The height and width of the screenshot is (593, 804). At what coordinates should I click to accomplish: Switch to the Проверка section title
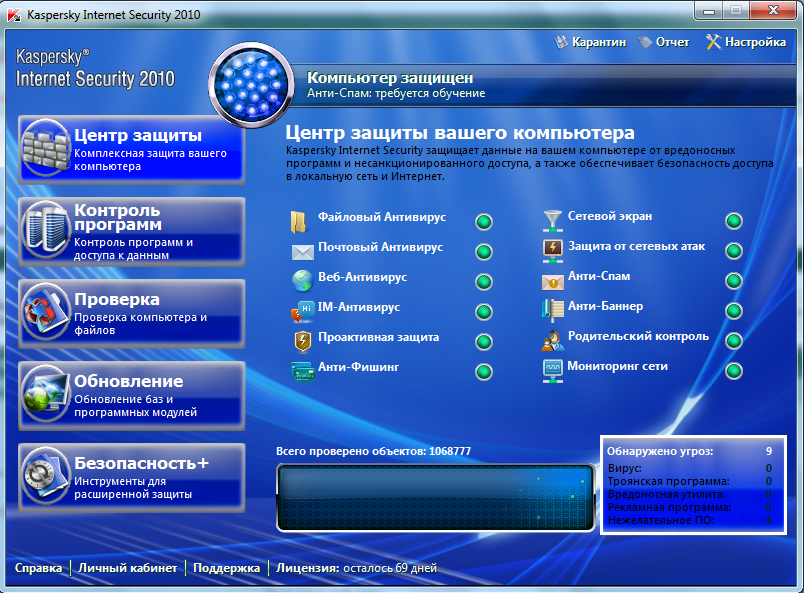[x=117, y=300]
